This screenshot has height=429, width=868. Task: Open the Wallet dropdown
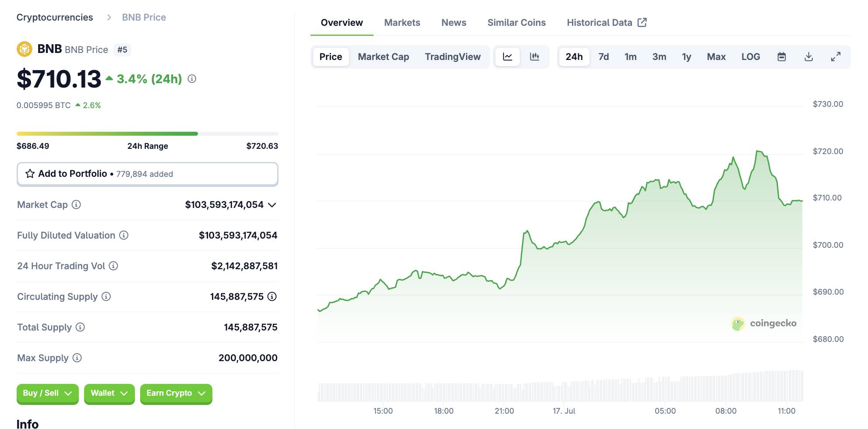tap(109, 393)
